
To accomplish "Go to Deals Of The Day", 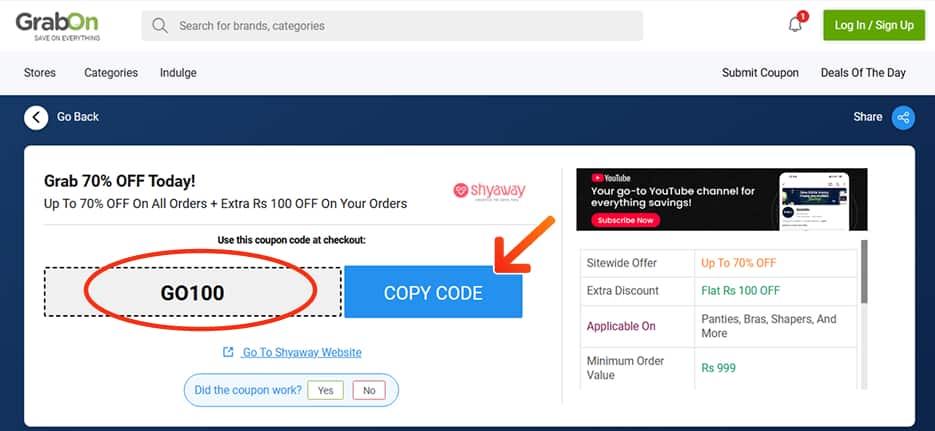I will pos(863,73).
